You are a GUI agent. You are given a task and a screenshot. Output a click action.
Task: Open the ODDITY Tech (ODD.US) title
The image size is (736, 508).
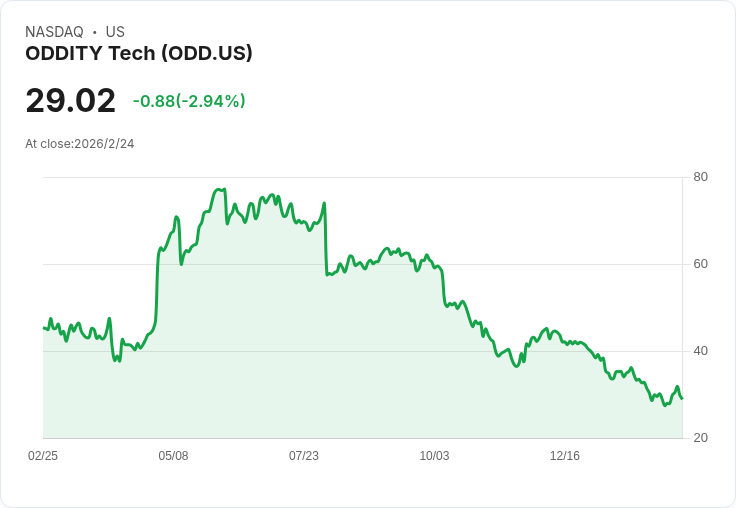139,53
